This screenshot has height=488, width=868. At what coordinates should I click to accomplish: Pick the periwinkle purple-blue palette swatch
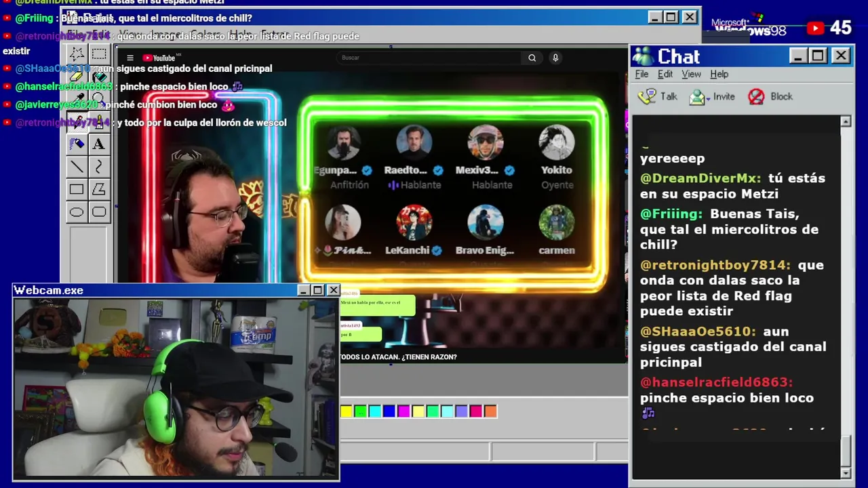click(x=461, y=411)
